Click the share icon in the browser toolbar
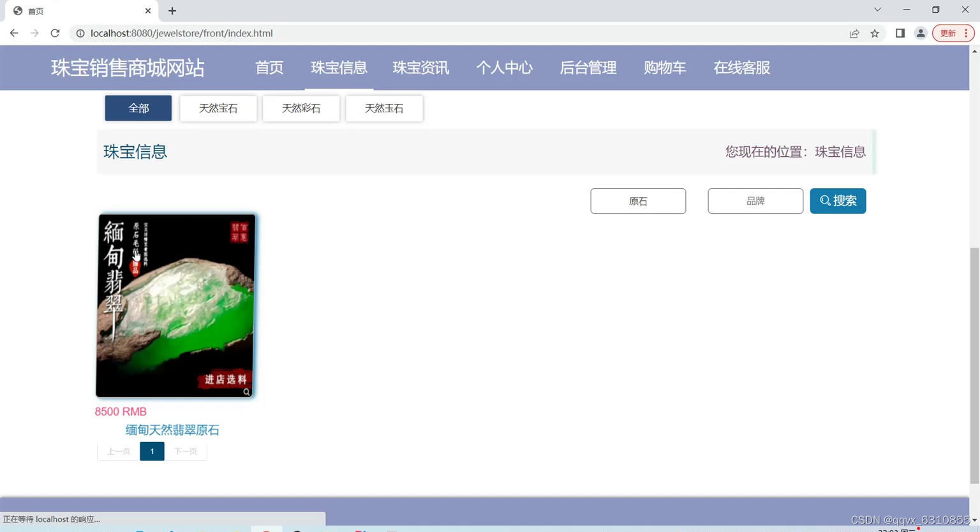The width and height of the screenshot is (980, 532). tap(855, 33)
